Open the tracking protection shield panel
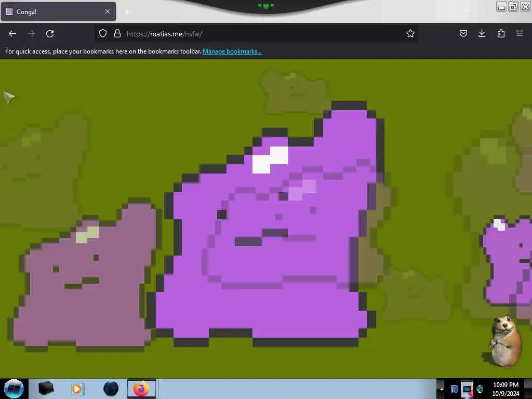Image resolution: width=532 pixels, height=399 pixels. [103, 33]
